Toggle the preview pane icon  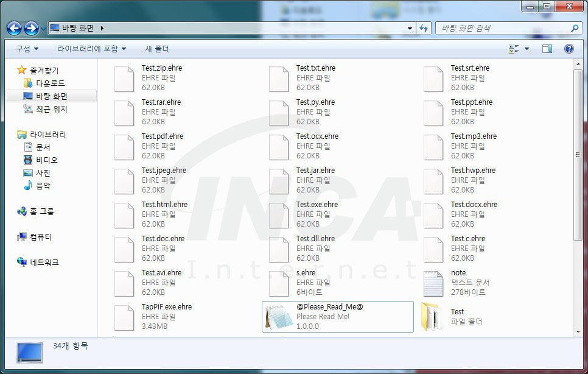547,49
